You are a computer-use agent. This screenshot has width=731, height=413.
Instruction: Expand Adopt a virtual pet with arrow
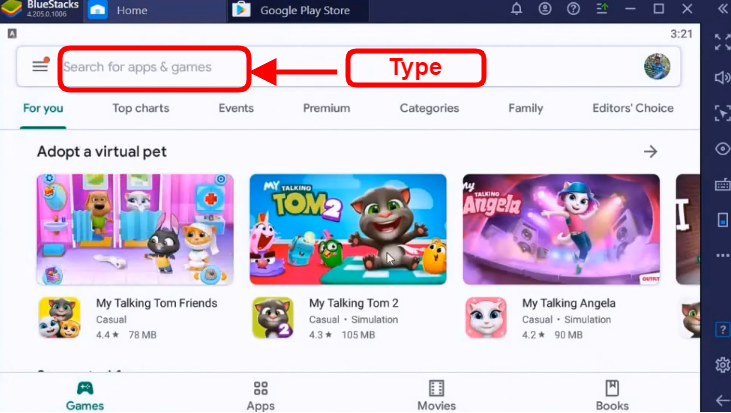[650, 151]
